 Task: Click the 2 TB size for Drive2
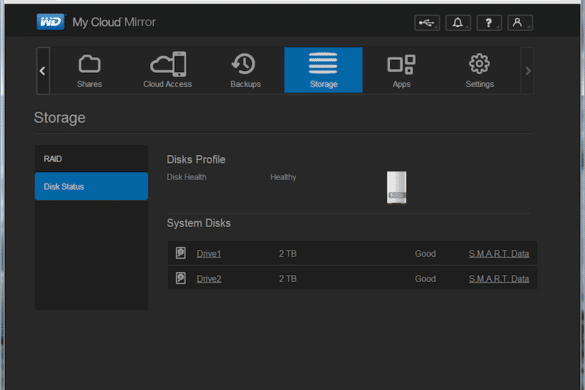pos(288,279)
